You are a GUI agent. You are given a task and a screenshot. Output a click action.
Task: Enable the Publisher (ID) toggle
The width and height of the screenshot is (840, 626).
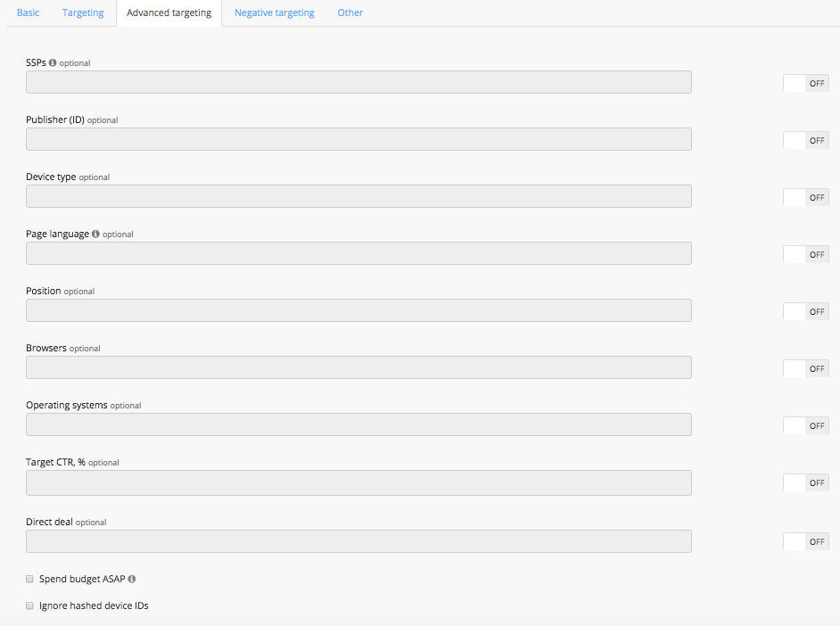tap(805, 140)
